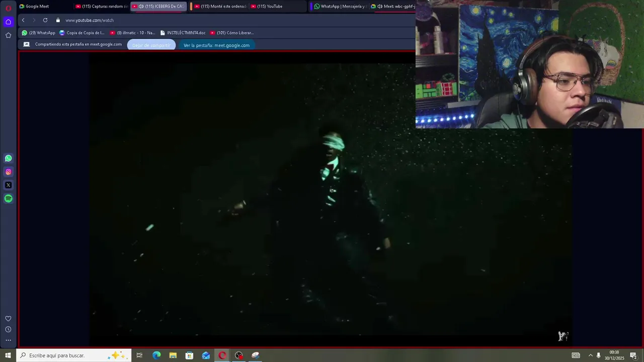Viewport: 644px width, 362px height.
Task: Open the (101) Cómo Liberar bookmark
Action: point(232,33)
